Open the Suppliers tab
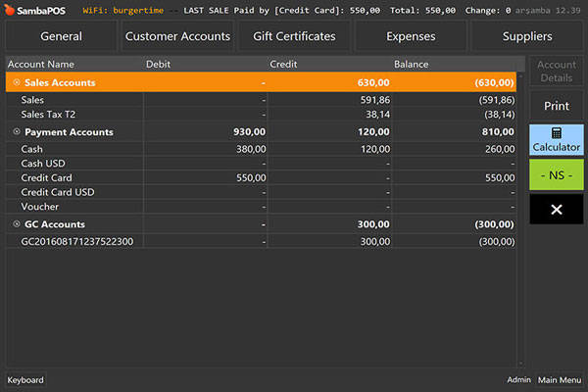 527,36
